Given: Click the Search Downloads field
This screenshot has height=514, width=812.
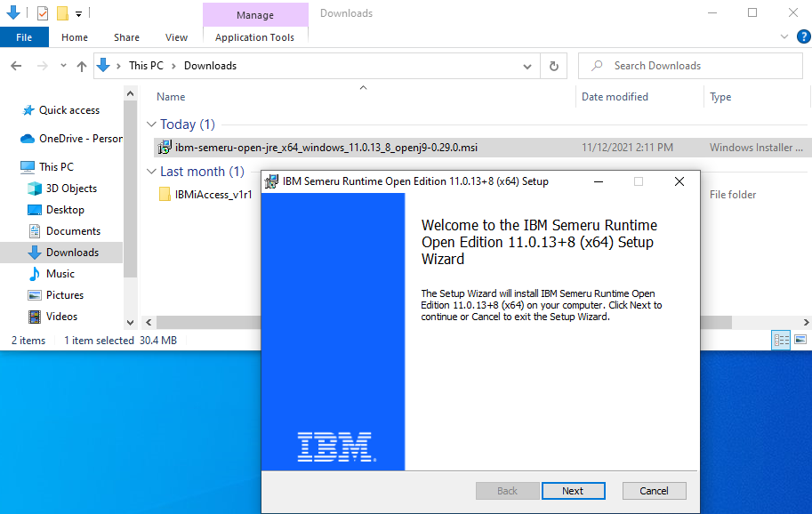Looking at the screenshot, I should [690, 66].
